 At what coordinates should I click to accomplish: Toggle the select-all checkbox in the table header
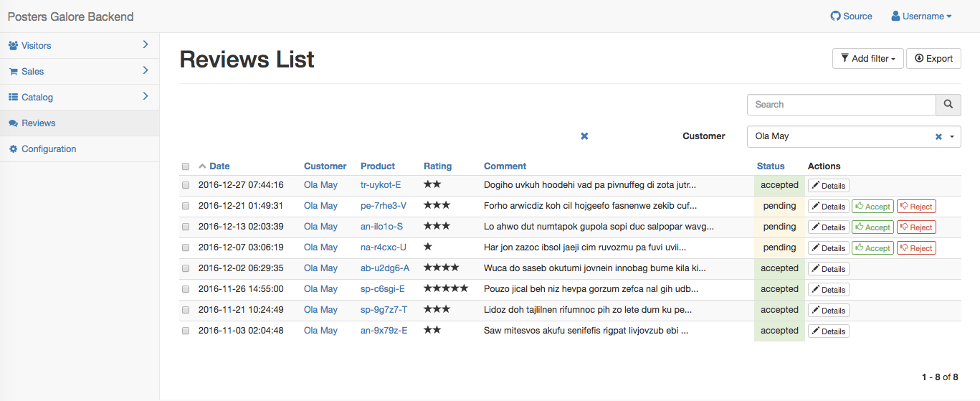[186, 166]
